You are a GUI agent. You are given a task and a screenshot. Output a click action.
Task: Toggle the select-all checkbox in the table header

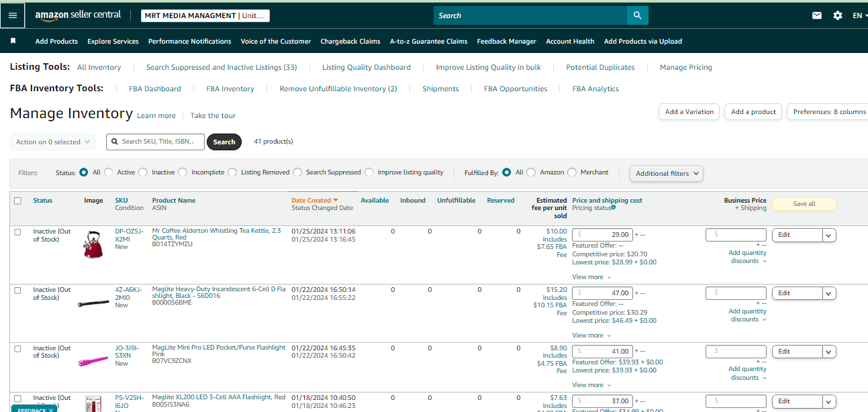click(17, 201)
